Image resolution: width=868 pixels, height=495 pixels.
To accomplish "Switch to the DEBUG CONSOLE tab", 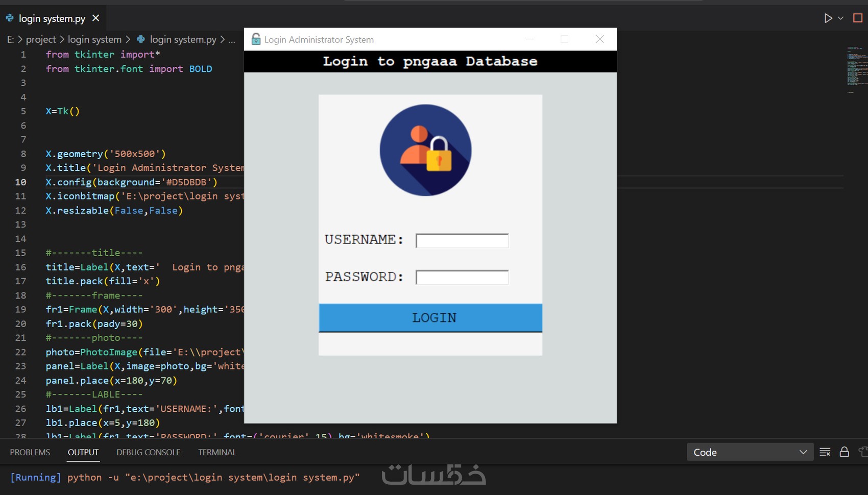I will pos(149,452).
